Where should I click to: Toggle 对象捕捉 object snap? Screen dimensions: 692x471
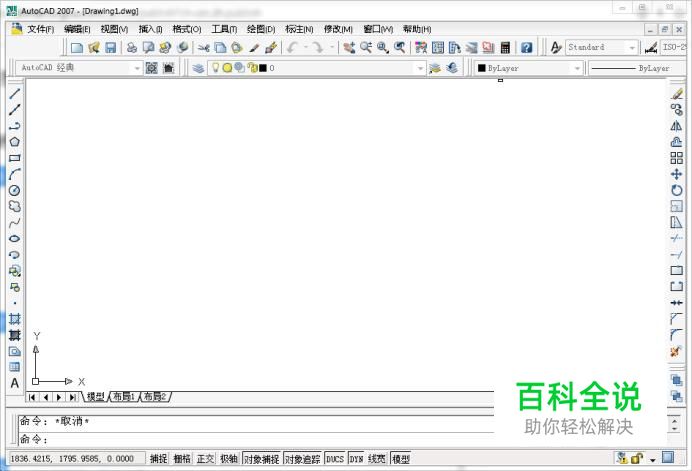(262, 459)
